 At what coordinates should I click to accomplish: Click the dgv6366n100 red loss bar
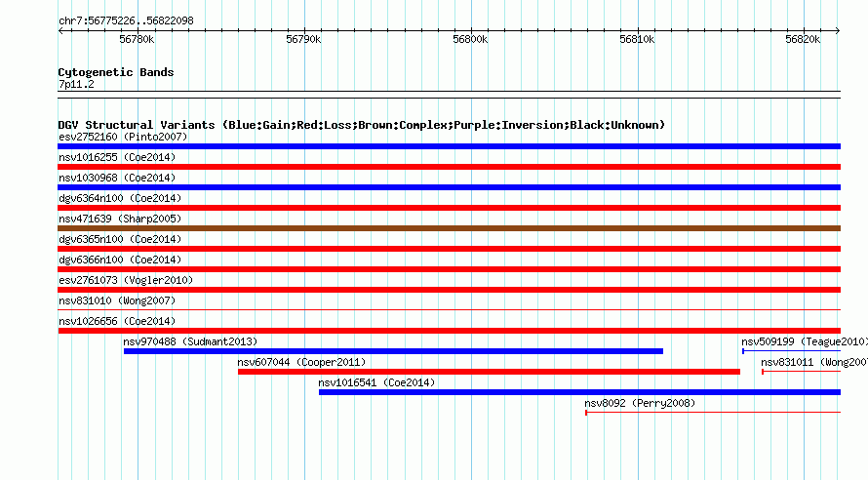coord(449,269)
